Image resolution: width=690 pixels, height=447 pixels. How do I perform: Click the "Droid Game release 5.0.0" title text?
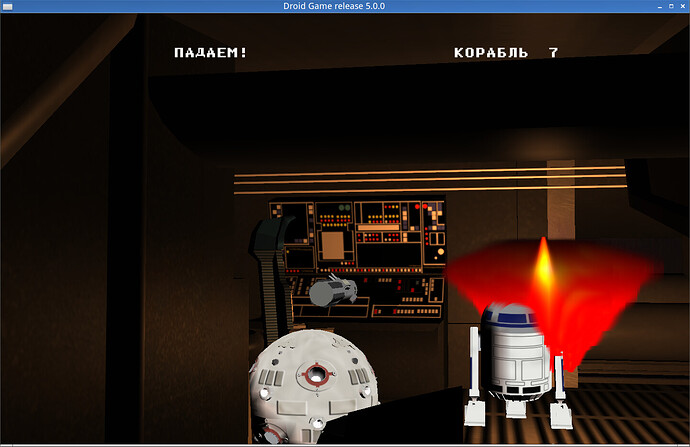point(344,7)
